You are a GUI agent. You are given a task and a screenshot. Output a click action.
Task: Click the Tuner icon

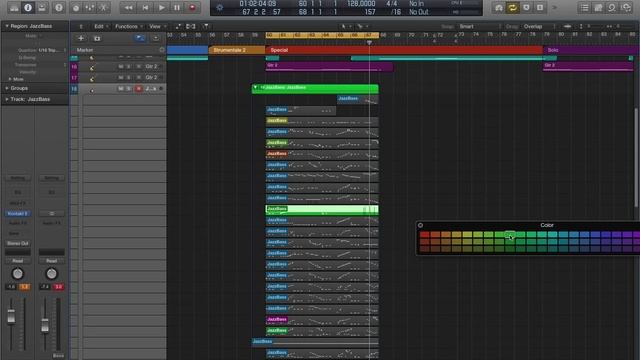tap(499, 7)
